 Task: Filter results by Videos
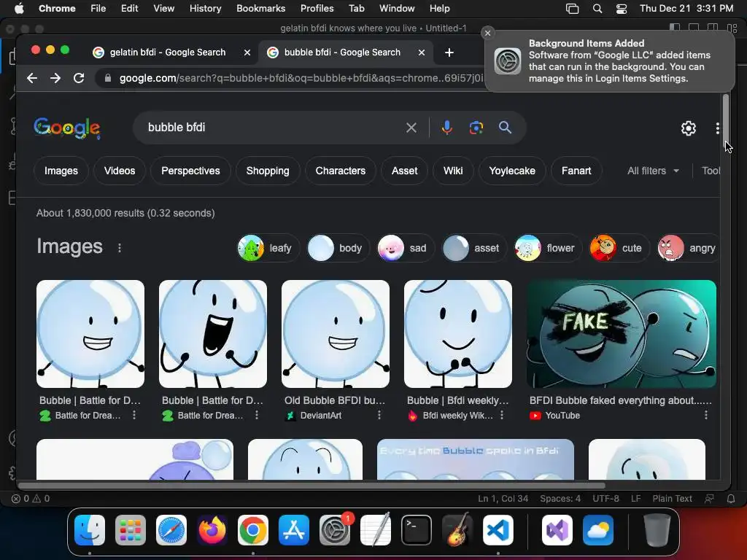120,171
